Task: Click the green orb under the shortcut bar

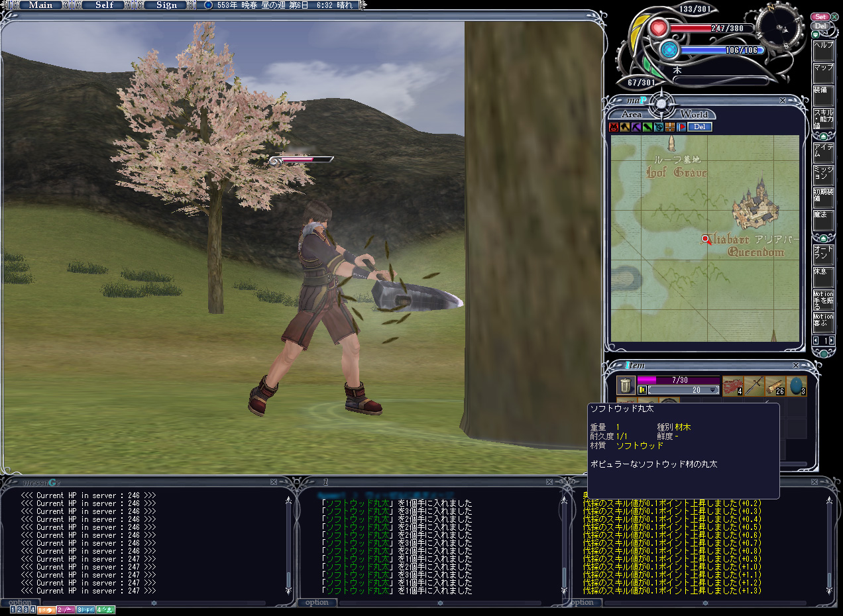Action: 824,354
